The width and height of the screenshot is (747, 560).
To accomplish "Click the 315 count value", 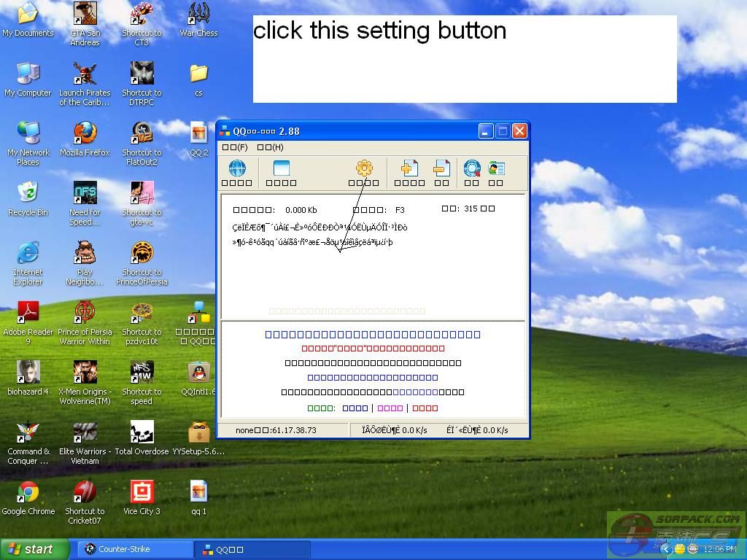I will click(x=471, y=209).
